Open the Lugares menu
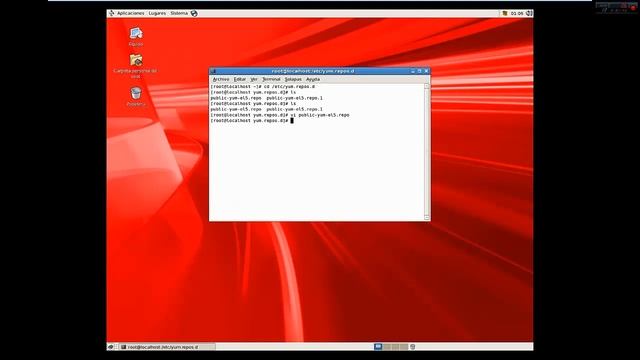640x360 pixels. coord(157,13)
